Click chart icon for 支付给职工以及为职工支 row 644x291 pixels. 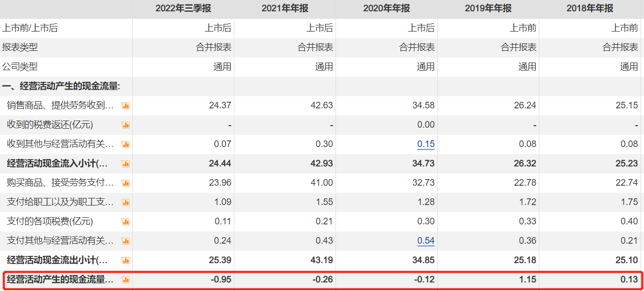[126, 202]
